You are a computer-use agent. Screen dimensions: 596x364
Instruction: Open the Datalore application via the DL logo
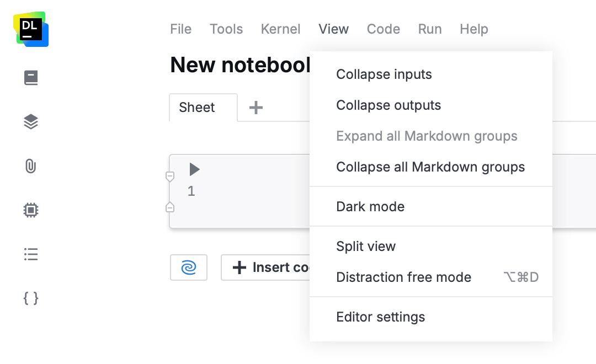(x=31, y=30)
